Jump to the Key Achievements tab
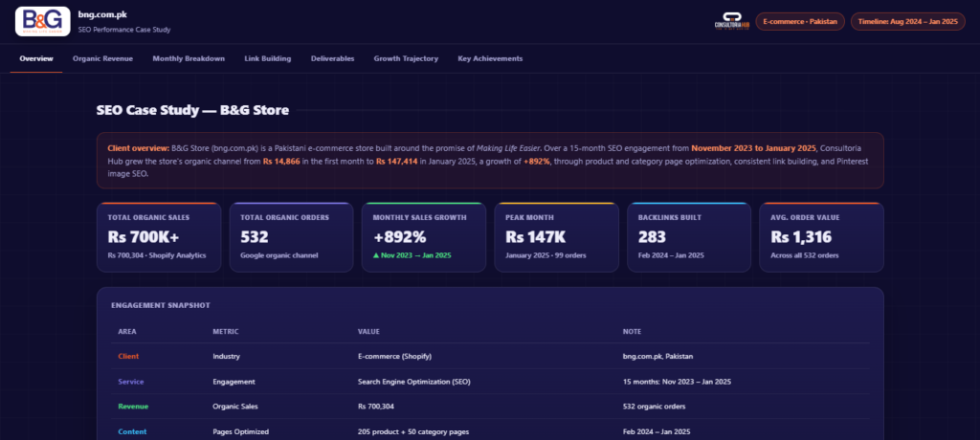The width and height of the screenshot is (980, 440). click(x=490, y=58)
